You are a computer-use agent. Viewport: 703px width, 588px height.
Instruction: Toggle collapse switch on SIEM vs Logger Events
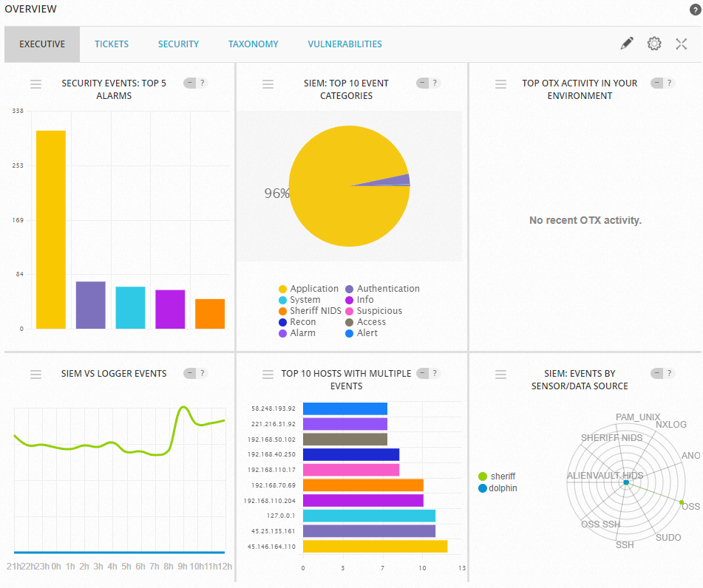click(x=190, y=374)
